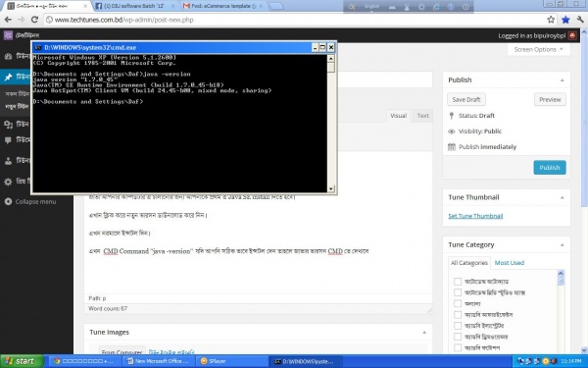The width and height of the screenshot is (588, 368).
Task: Open the media icon in sidebar
Action: (8, 125)
